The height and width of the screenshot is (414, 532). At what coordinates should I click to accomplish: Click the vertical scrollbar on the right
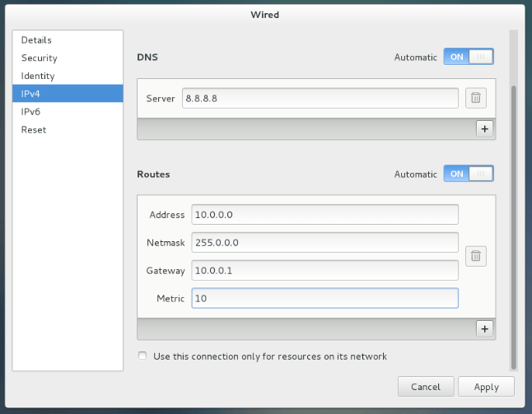tap(514, 227)
